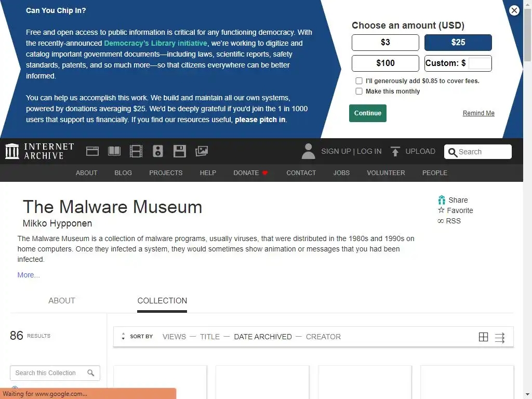
Task: Sort results by VIEWS
Action: click(174, 337)
